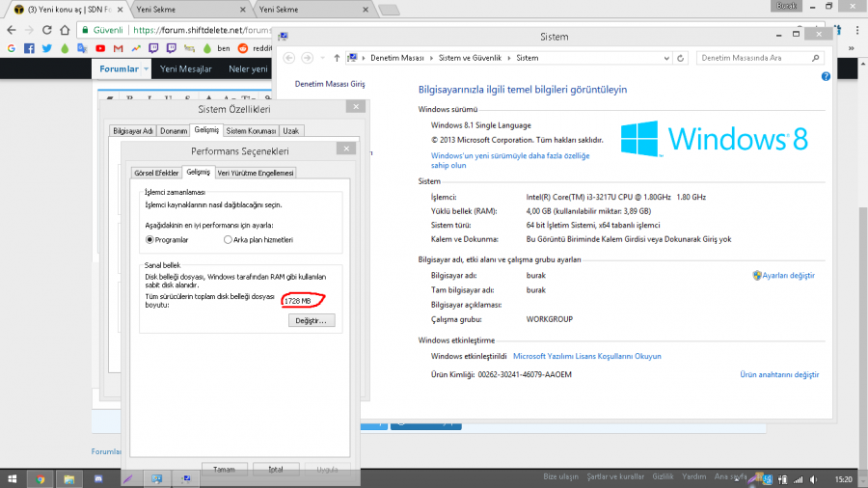Click the shield icon beside Ayarları değiştir

[x=757, y=275]
